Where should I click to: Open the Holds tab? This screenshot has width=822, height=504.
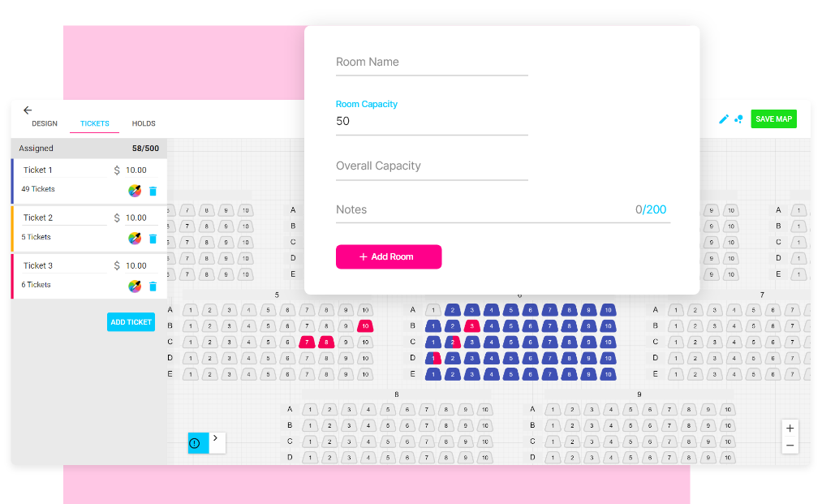[x=144, y=123]
